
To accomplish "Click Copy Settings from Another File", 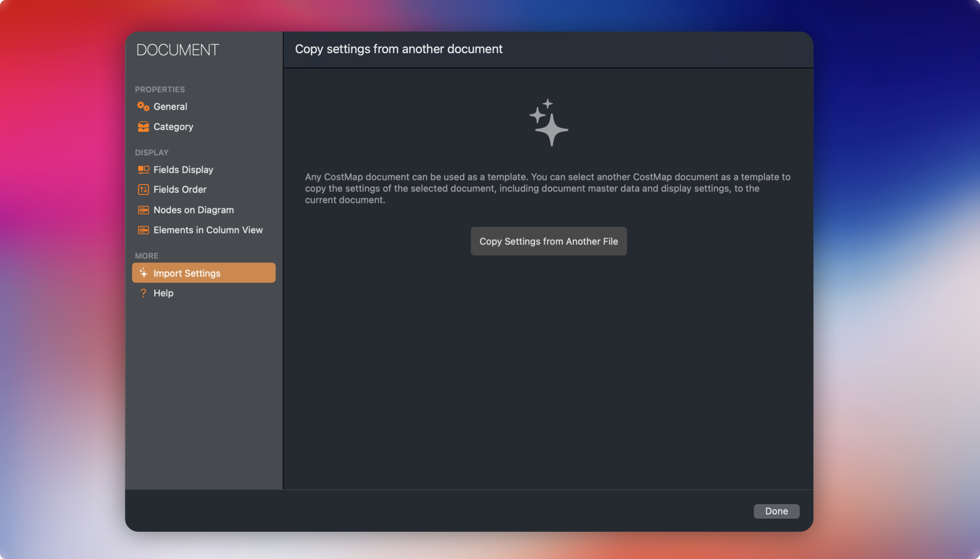I will pyautogui.click(x=548, y=241).
